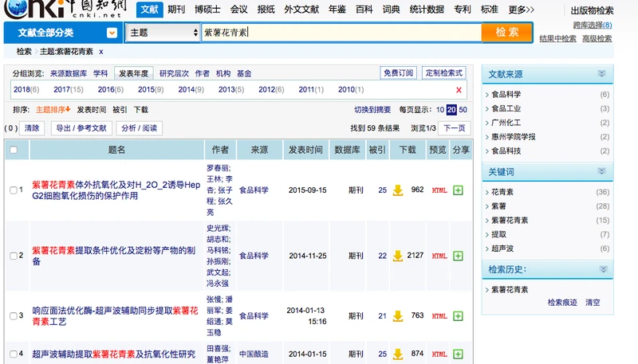Open HTML preview for row 2

pos(439,256)
